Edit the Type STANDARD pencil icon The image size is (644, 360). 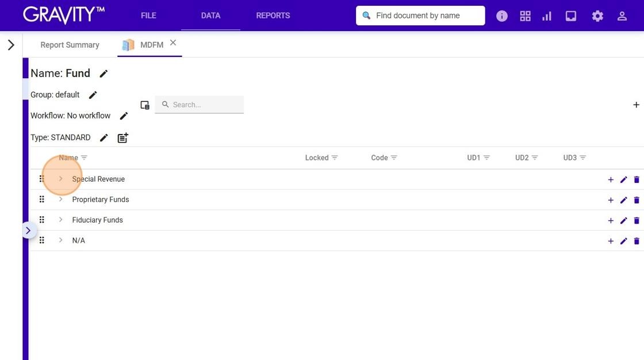click(104, 137)
